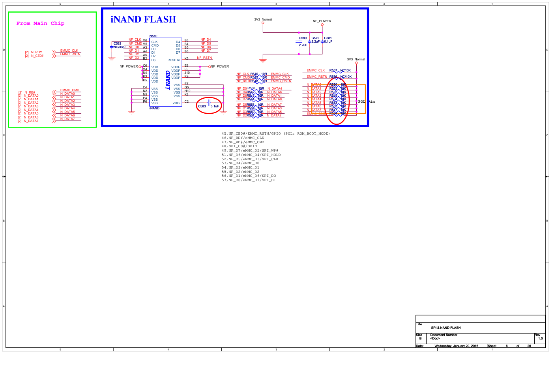Click the N510 component designator

pos(153,36)
